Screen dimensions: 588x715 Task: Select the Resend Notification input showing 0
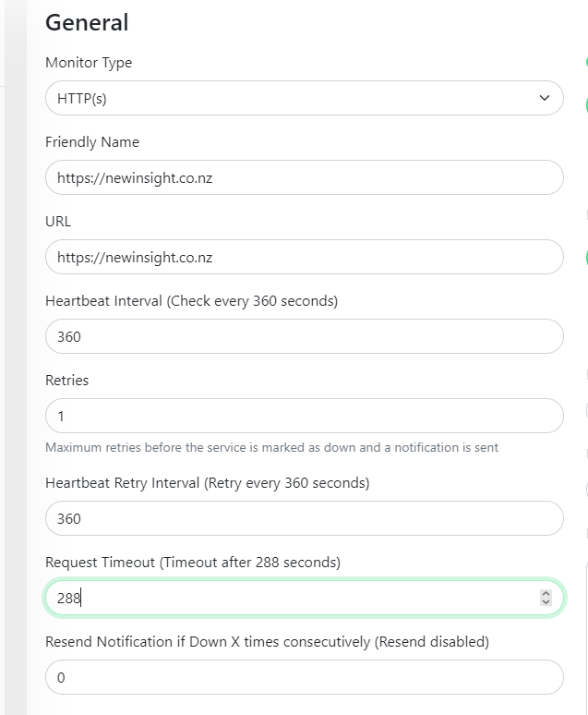pos(305,677)
